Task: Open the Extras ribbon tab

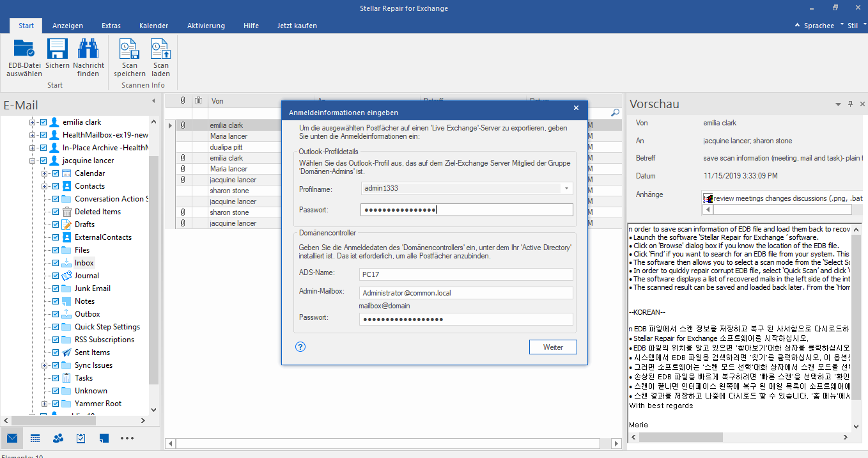Action: click(111, 26)
